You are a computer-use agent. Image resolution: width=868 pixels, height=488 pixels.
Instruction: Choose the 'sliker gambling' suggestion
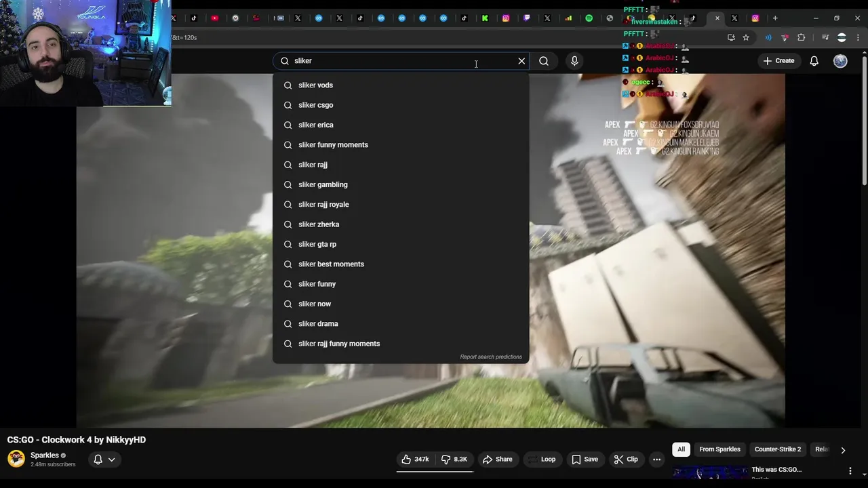pyautogui.click(x=401, y=185)
